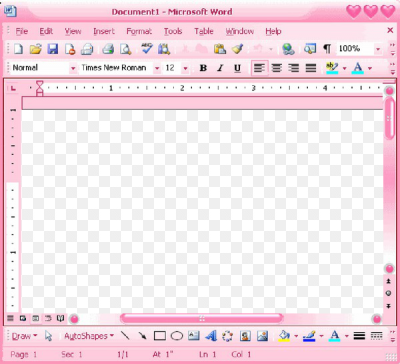Run the Spelling and Grammar check icon
This screenshot has width=400, height=364.
pyautogui.click(x=146, y=49)
